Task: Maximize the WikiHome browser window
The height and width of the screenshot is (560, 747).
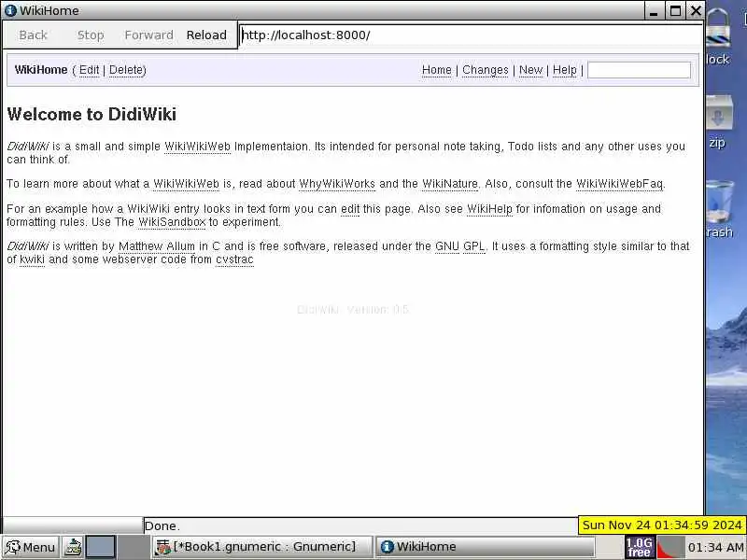Action: (x=675, y=11)
